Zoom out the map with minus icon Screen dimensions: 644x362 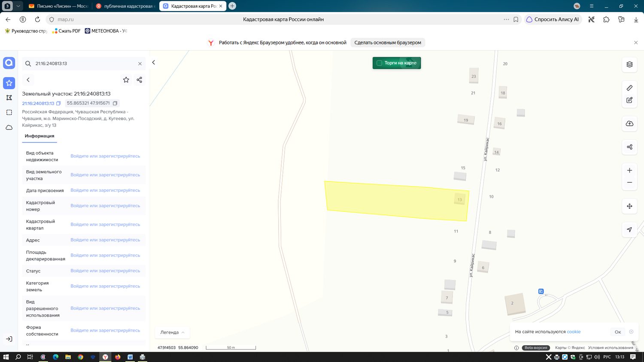click(x=629, y=182)
